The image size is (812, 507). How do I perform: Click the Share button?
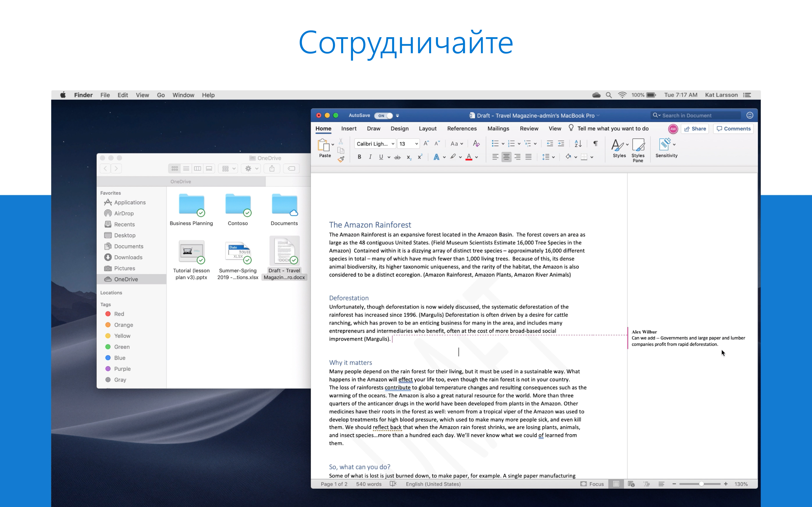695,129
